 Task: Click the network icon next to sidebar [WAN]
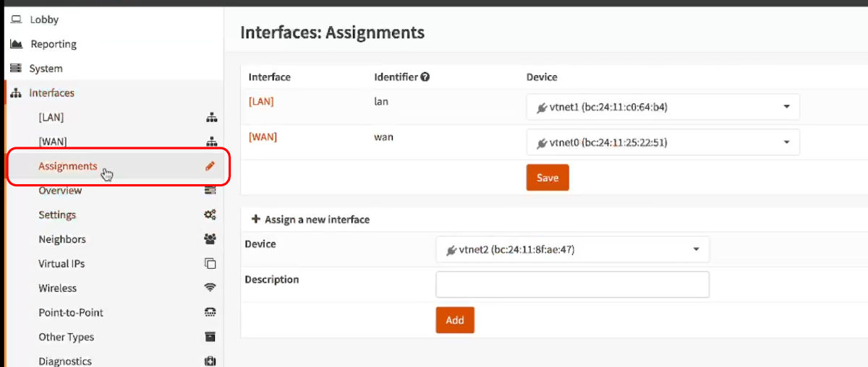click(211, 142)
